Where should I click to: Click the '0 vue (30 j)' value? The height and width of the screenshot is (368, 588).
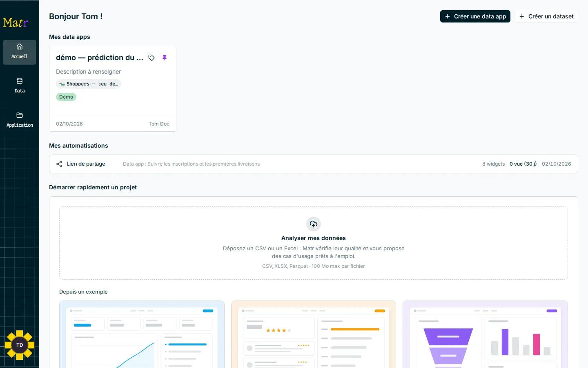click(x=523, y=164)
